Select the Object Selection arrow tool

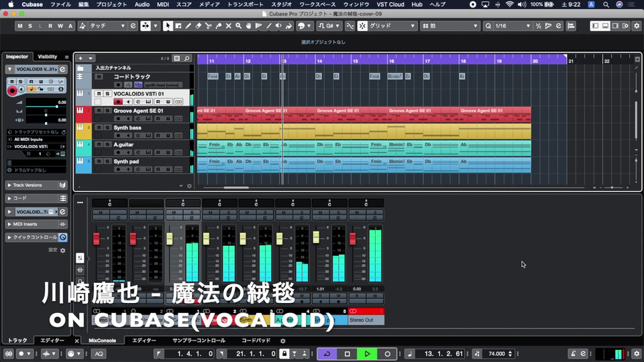pyautogui.click(x=168, y=26)
